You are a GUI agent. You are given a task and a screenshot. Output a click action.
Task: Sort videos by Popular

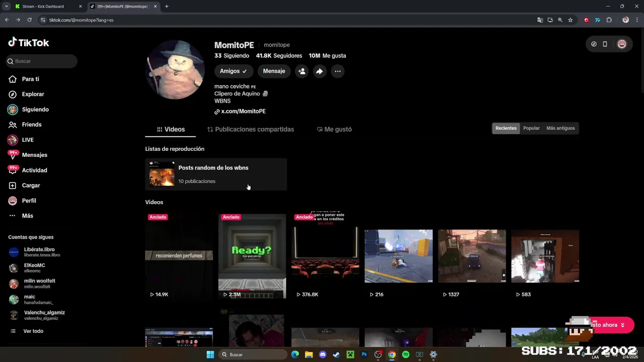click(531, 128)
